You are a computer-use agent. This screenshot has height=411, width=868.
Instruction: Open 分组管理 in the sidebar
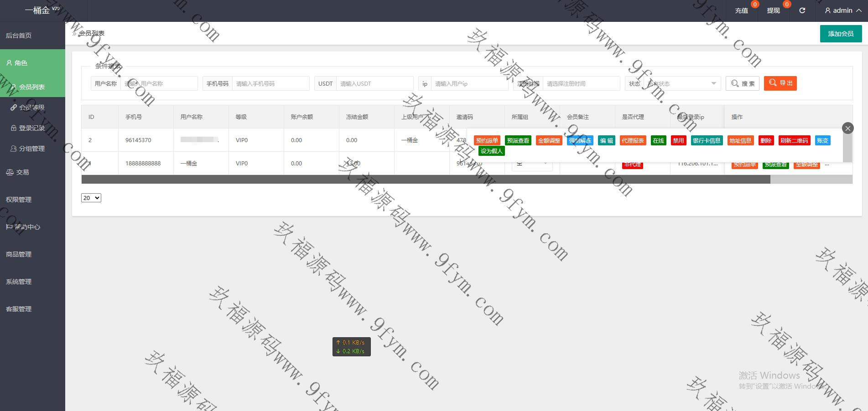[31, 149]
